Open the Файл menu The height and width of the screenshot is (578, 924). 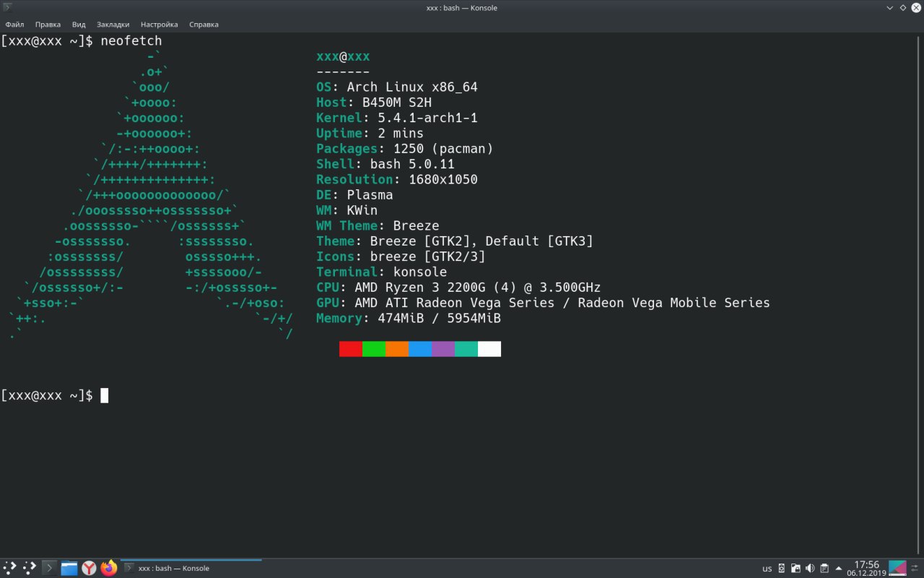tap(14, 24)
